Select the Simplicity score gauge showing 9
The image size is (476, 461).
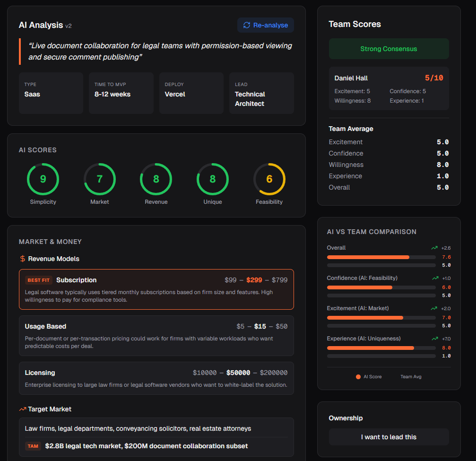(43, 179)
